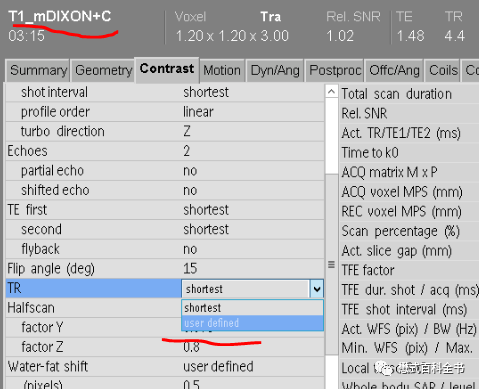Viewport: 479px width, 389px height.
Task: Open the TR dropdown arrow
Action: [317, 289]
